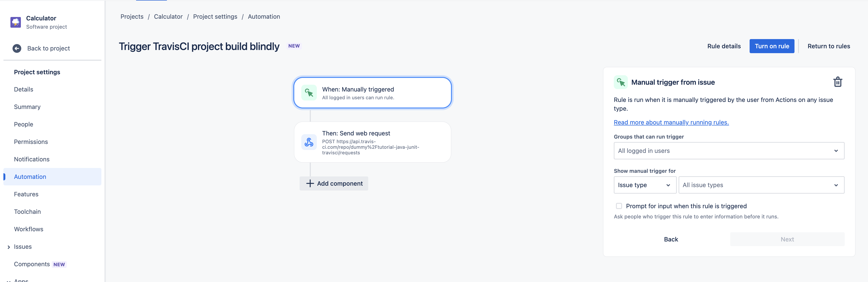Image resolution: width=868 pixels, height=282 pixels.
Task: Click Return to rules
Action: (x=828, y=46)
